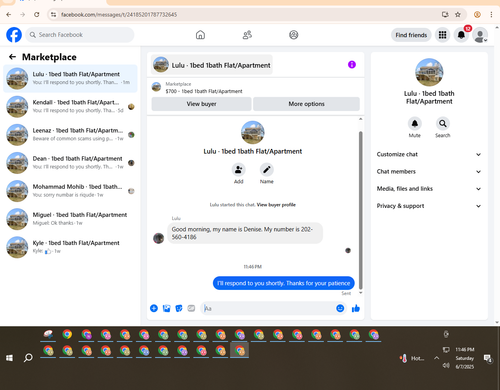The image size is (500, 390).
Task: Click Lulu's message with the phone number
Action: (x=245, y=233)
